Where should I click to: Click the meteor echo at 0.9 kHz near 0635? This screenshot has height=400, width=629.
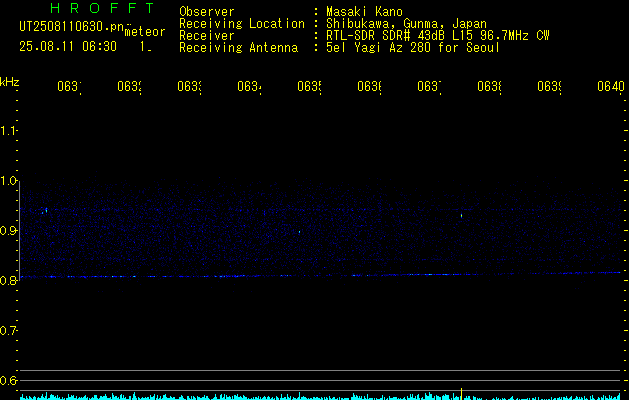[x=299, y=231]
